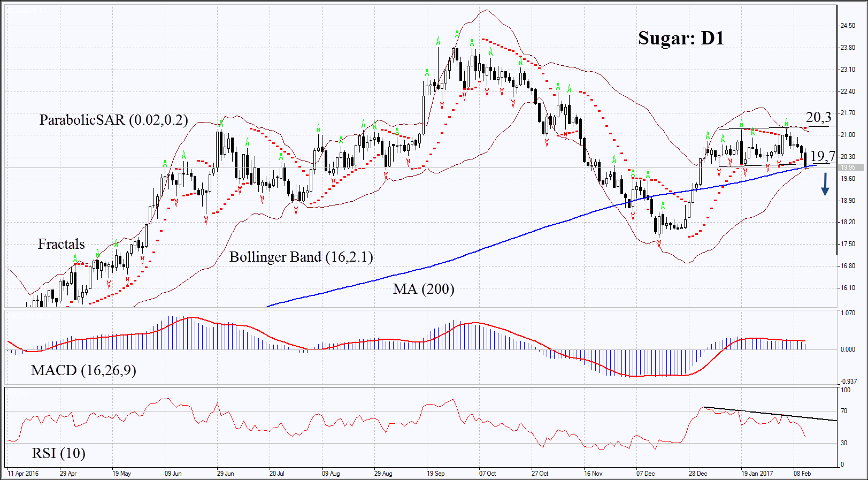Click the 21.70 price axis value
Viewport: 868px width, 480px height.
848,113
